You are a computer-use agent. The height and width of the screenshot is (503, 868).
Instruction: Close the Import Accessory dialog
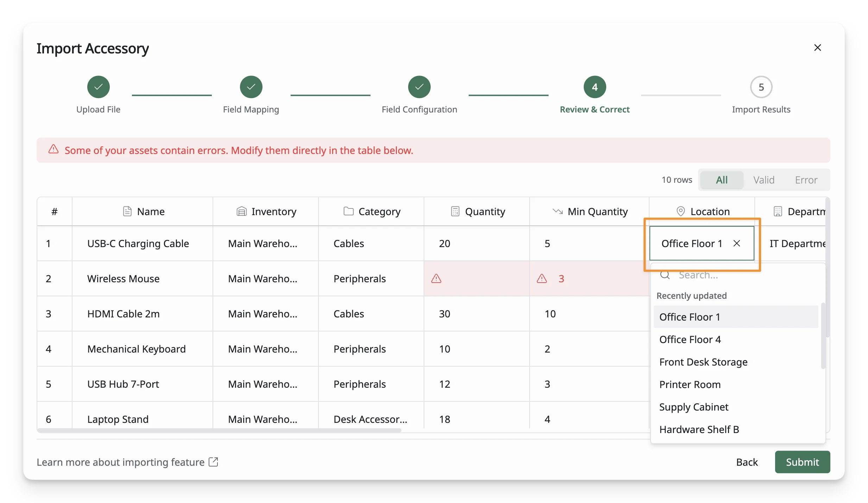(x=817, y=47)
